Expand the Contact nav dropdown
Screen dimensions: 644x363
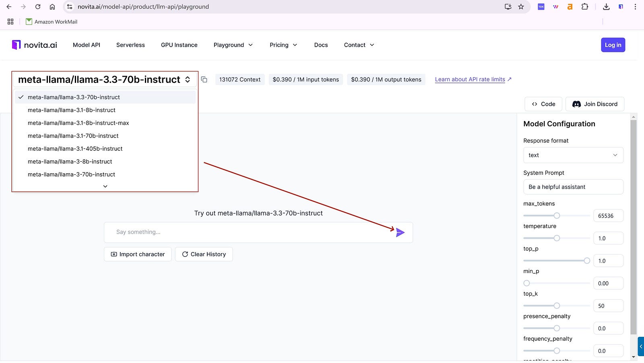click(359, 45)
